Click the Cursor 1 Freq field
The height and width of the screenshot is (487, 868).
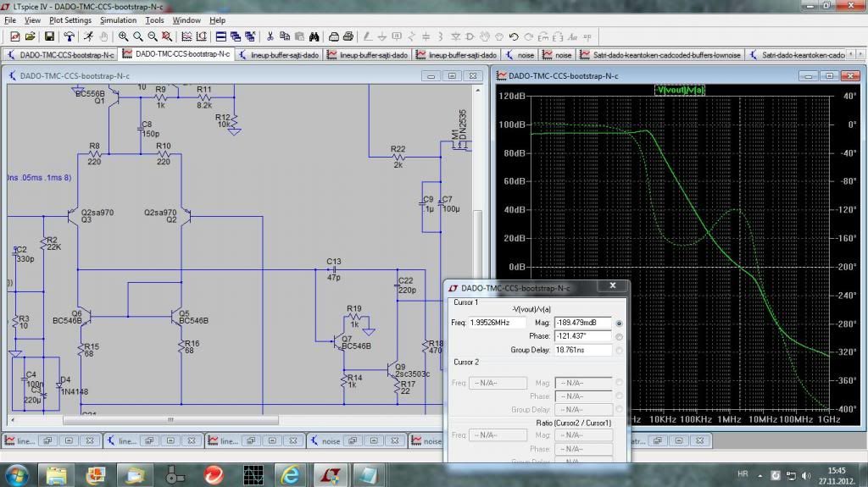(x=498, y=322)
